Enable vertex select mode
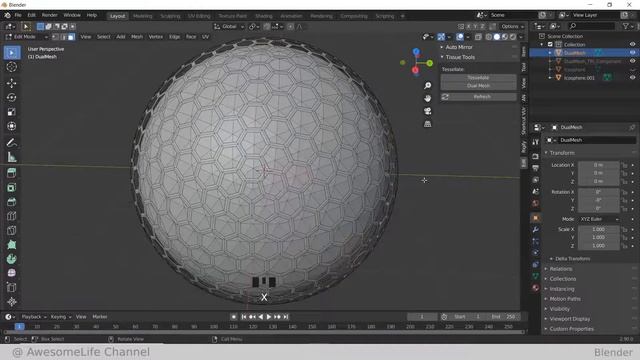Image resolution: width=640 pixels, height=360 pixels. 56,37
